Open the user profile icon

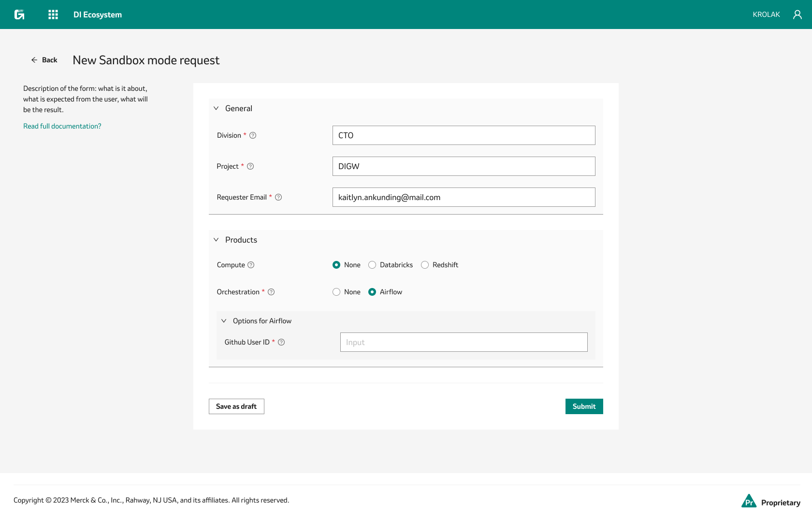pos(797,14)
